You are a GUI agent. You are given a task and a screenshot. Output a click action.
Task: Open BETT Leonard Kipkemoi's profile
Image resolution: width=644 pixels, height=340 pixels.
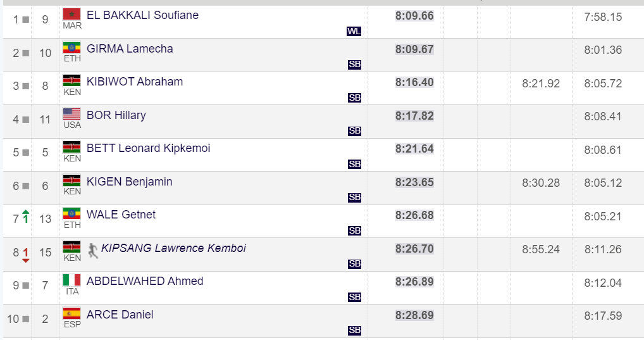(x=148, y=148)
